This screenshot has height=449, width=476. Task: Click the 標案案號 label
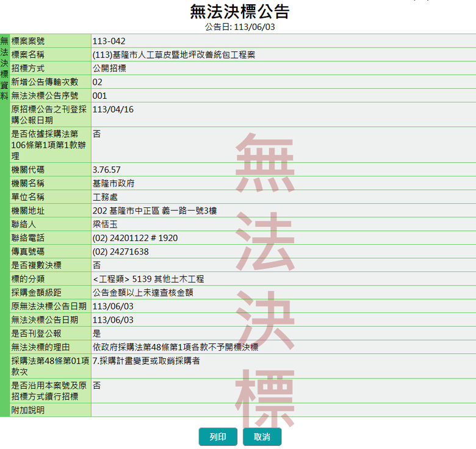click(28, 41)
